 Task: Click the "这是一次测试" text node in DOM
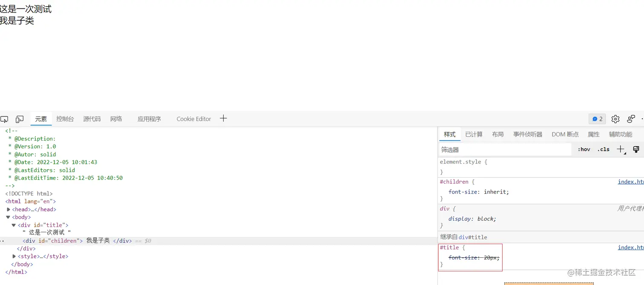coord(47,233)
